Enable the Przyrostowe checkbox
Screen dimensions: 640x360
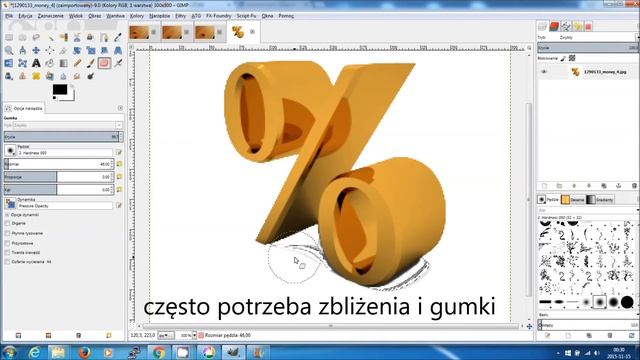7,243
